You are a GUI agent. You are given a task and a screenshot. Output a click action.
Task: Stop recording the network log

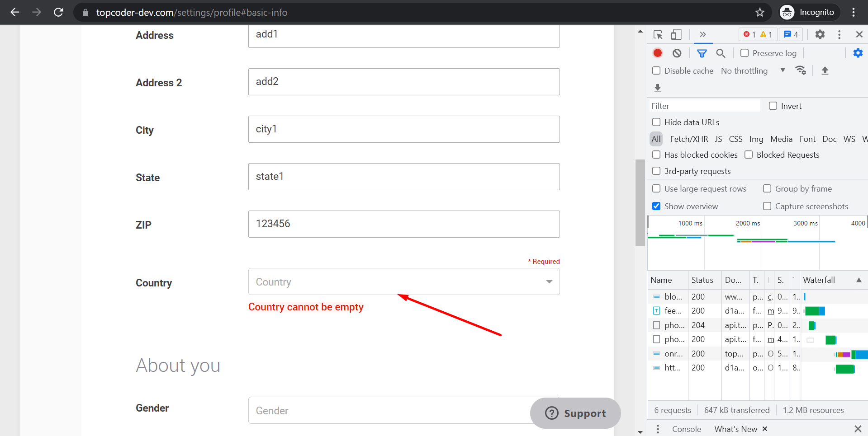(657, 53)
